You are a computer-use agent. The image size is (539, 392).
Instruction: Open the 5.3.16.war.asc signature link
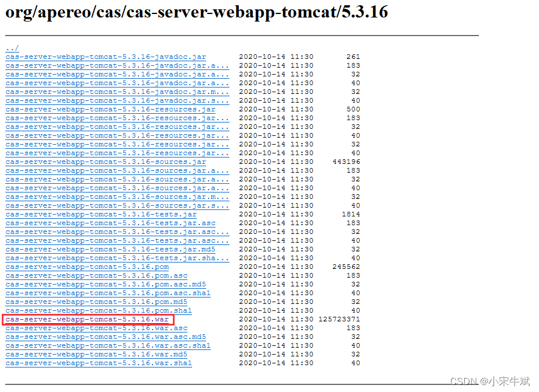(x=96, y=328)
